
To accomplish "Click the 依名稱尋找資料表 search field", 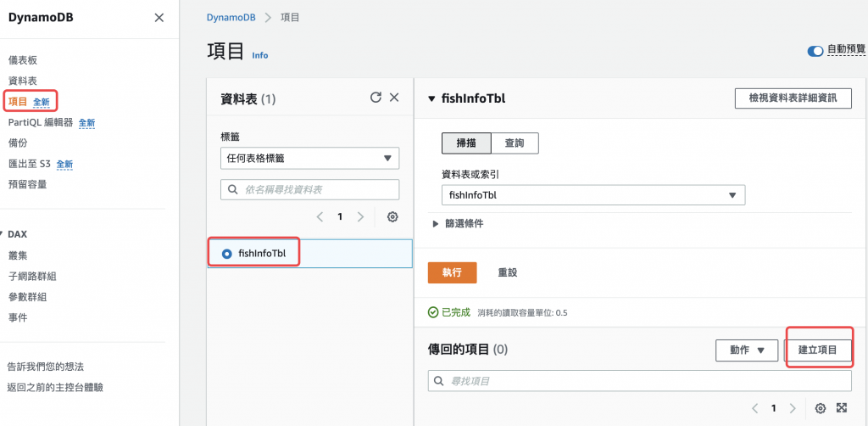I will [309, 189].
